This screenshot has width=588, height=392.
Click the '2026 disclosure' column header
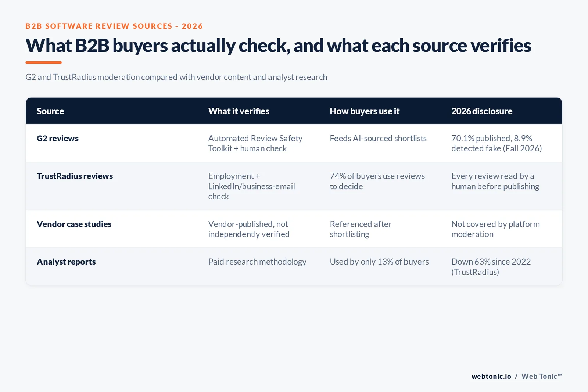[x=482, y=111]
